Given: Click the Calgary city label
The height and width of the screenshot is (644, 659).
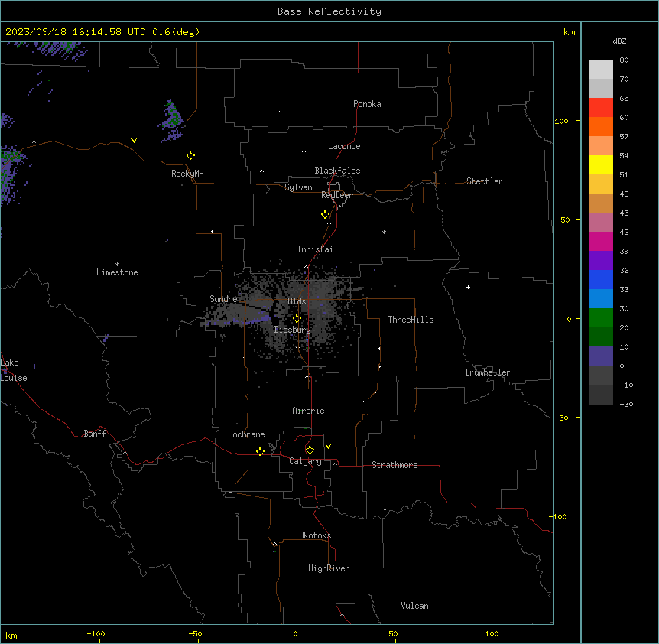Looking at the screenshot, I should pos(306,461).
